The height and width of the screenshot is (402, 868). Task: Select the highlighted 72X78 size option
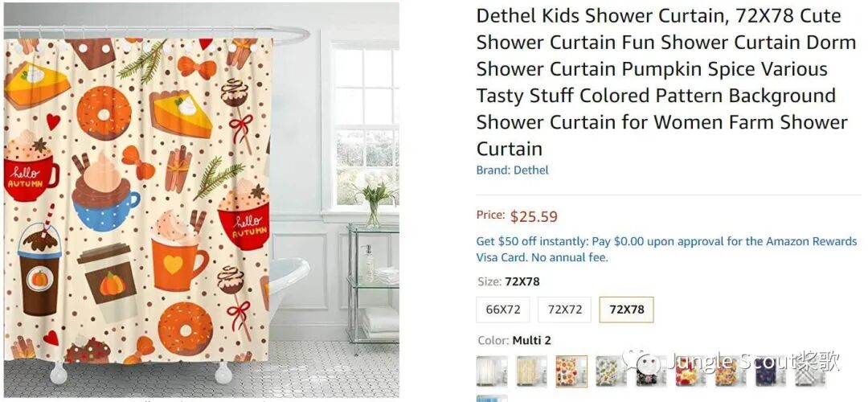click(x=627, y=310)
